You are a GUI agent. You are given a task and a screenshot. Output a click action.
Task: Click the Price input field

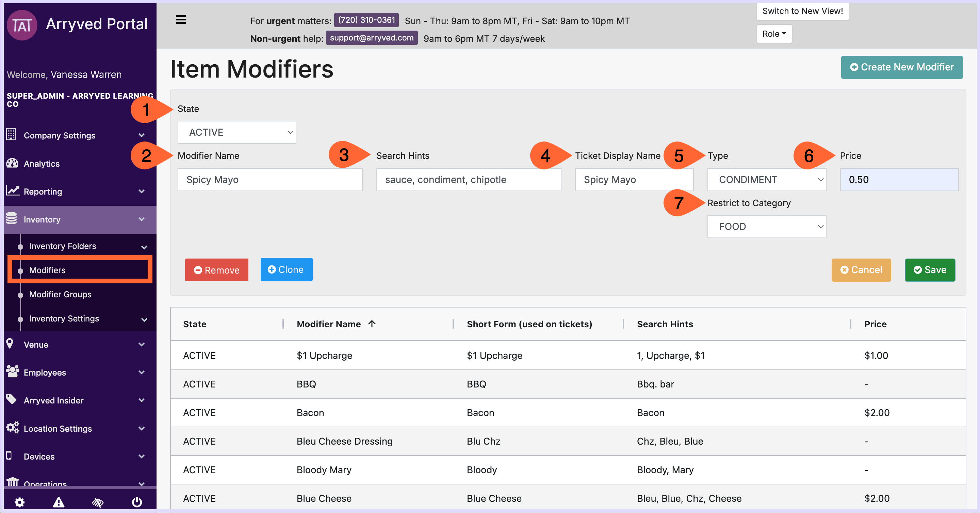pos(899,180)
